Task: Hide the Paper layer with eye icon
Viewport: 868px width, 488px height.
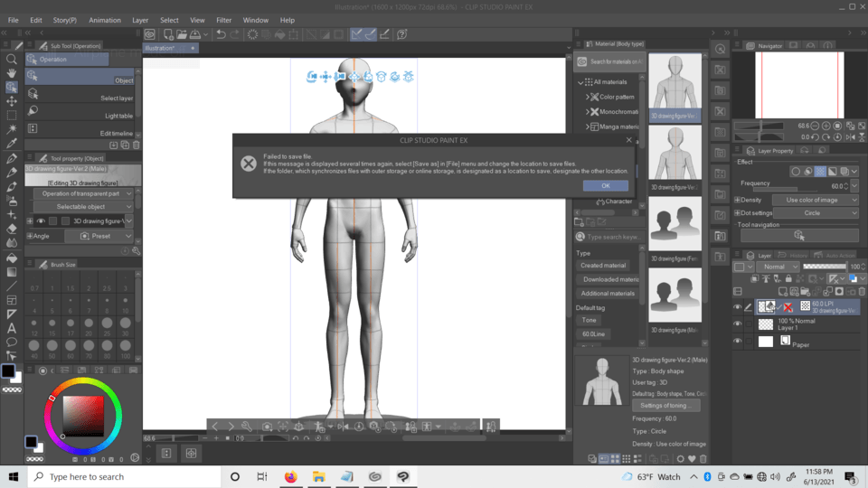Action: click(x=738, y=342)
